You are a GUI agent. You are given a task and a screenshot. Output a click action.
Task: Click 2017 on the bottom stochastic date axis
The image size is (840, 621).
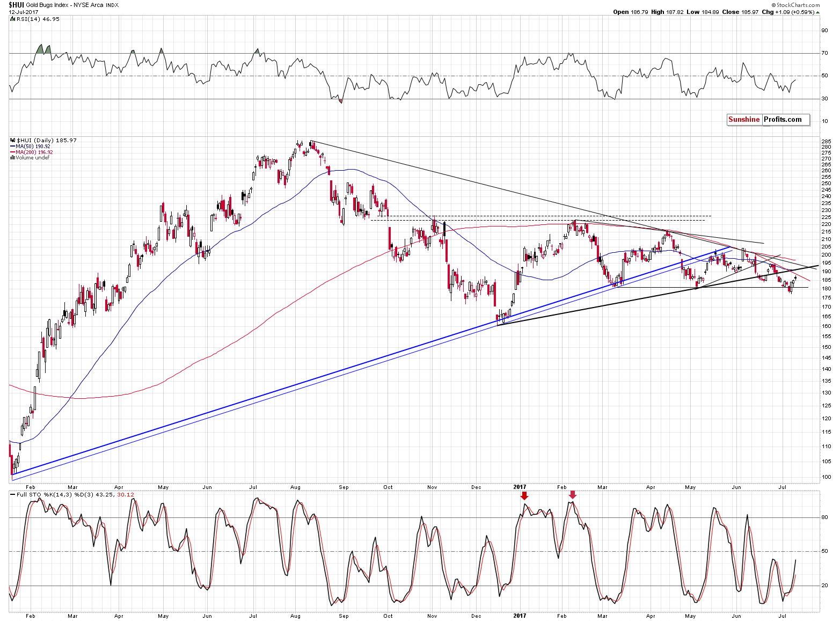click(x=520, y=616)
